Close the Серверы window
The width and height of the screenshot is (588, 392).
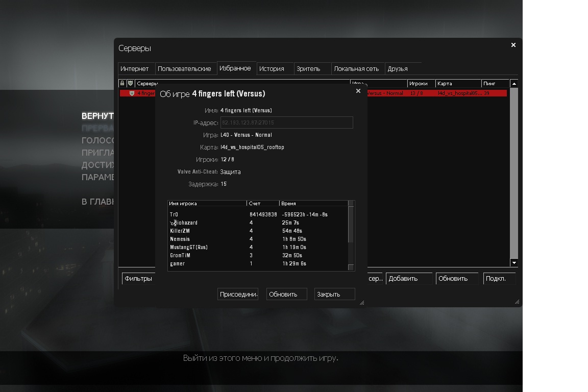point(513,45)
